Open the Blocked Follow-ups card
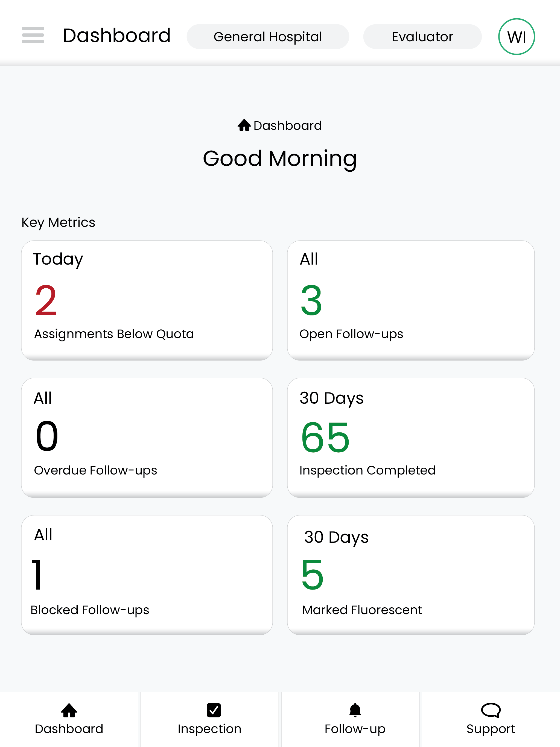 coord(147,575)
